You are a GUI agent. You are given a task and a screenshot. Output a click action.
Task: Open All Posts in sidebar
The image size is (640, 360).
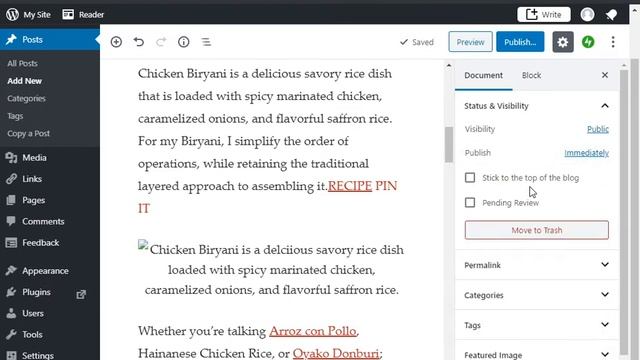[22, 63]
